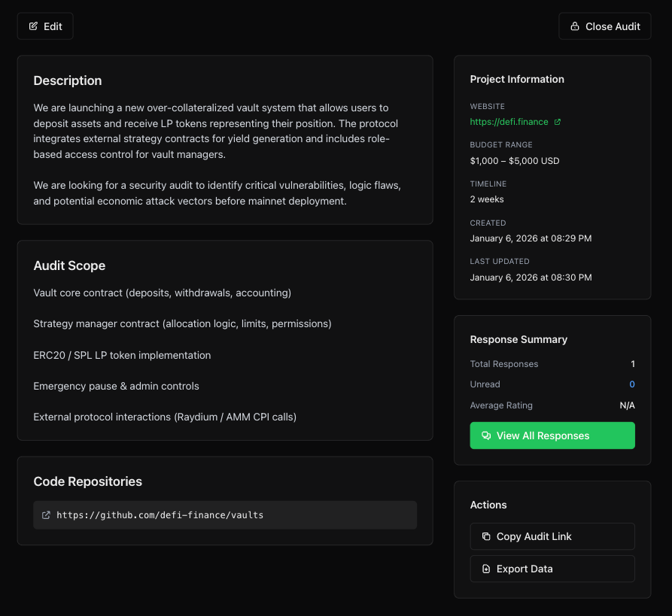This screenshot has width=672, height=616.
Task: Select the Emergency pause & admin controls item
Action: point(116,386)
